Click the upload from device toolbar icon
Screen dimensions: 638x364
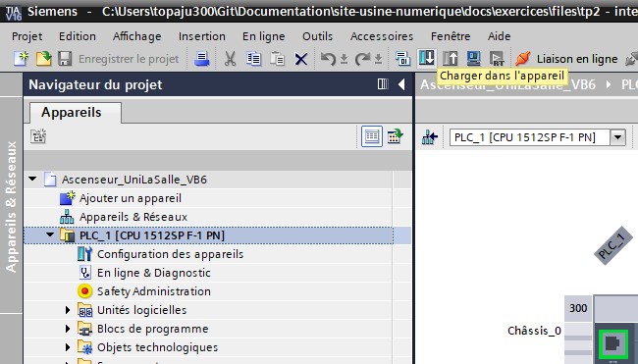(x=451, y=59)
